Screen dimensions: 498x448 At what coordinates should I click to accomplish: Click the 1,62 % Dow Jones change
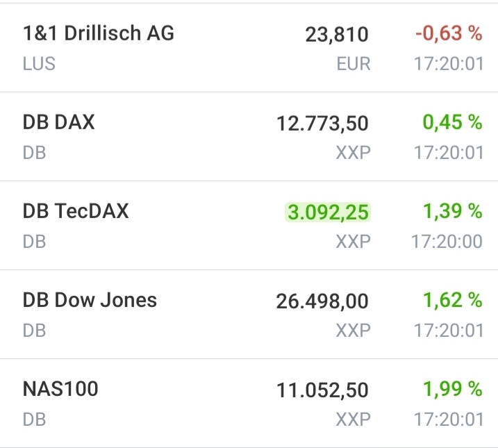coord(452,300)
